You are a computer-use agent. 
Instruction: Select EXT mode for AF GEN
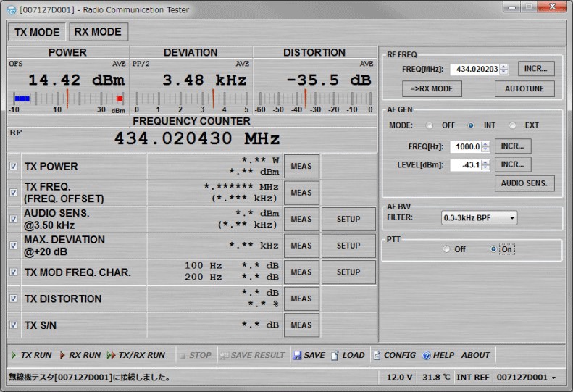(513, 125)
